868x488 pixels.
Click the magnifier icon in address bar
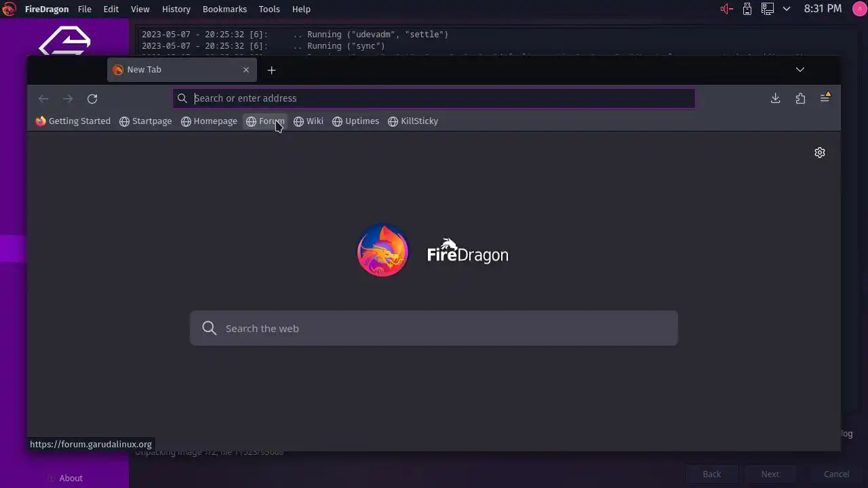pos(182,98)
